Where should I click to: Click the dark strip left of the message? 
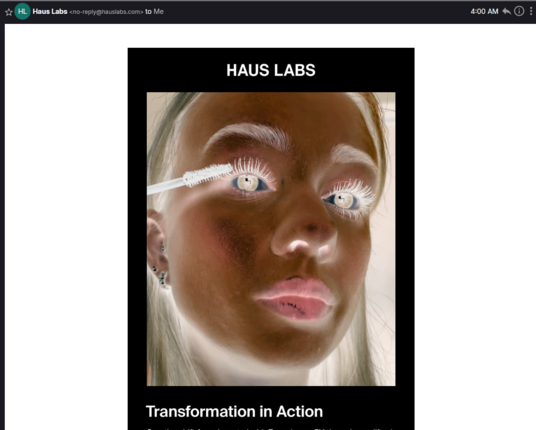[x=2, y=227]
